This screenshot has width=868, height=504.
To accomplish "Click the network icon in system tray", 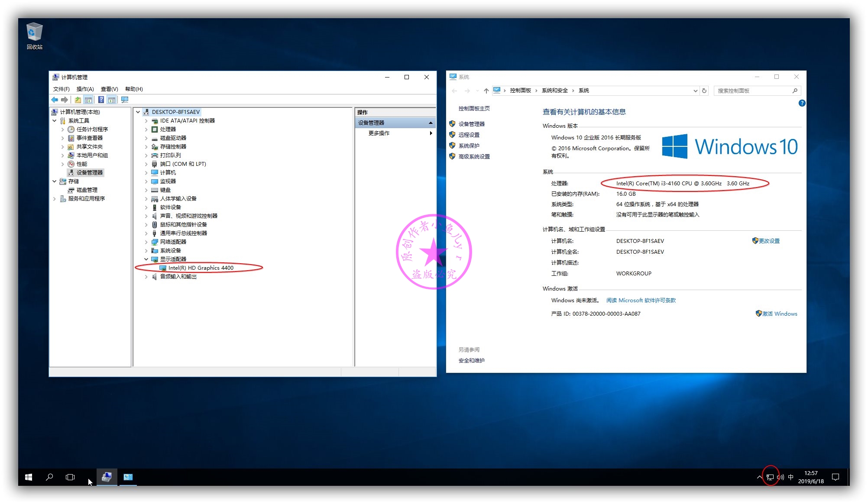I will (x=770, y=477).
